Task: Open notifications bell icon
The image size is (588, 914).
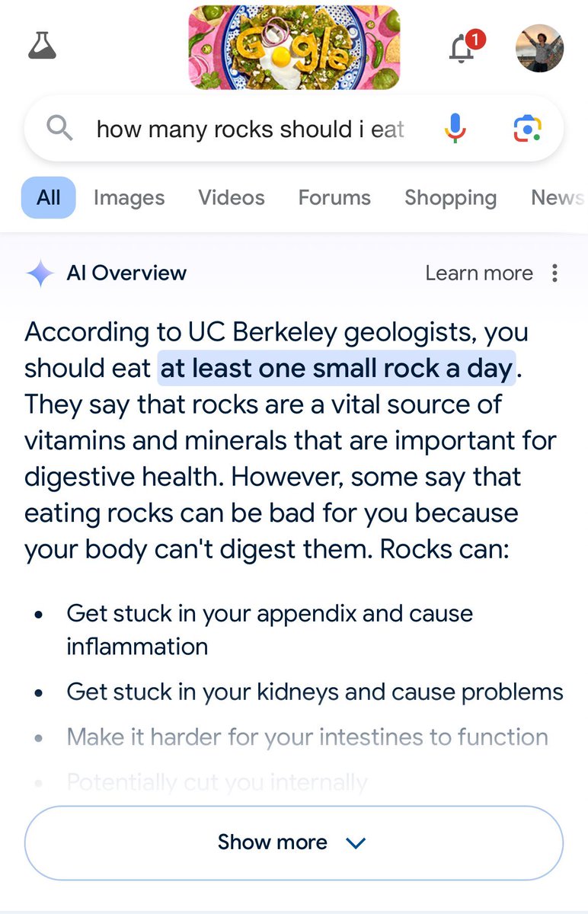Action: click(462, 48)
